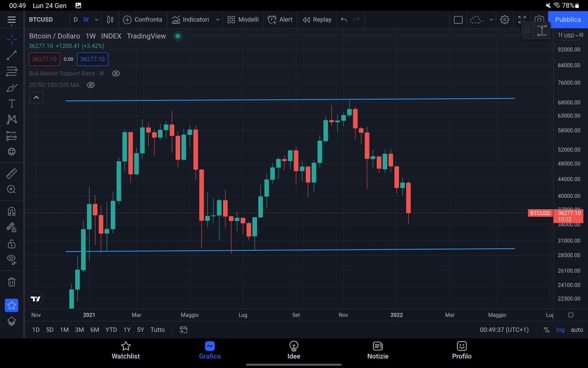Create an Alert
Image resolution: width=588 pixels, height=368 pixels.
tap(280, 20)
